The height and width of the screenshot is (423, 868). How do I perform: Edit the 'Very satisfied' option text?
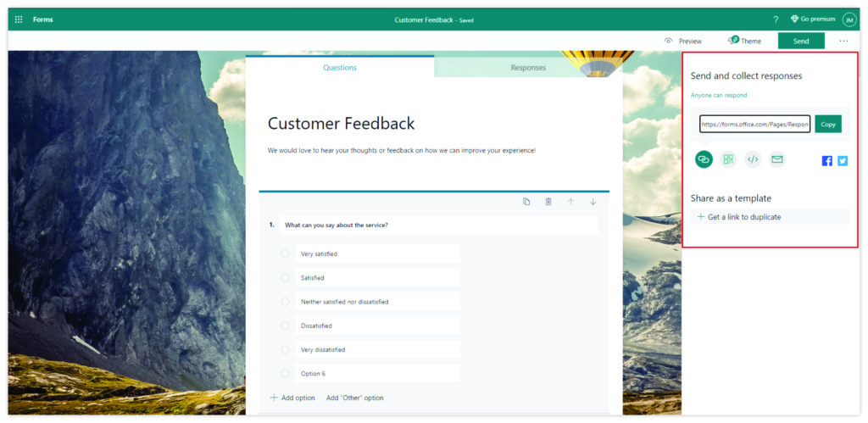tap(377, 253)
